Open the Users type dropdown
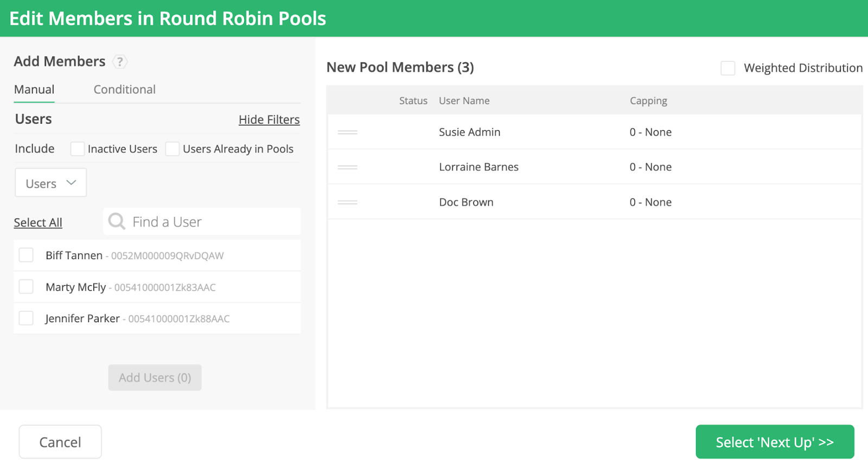 50,183
